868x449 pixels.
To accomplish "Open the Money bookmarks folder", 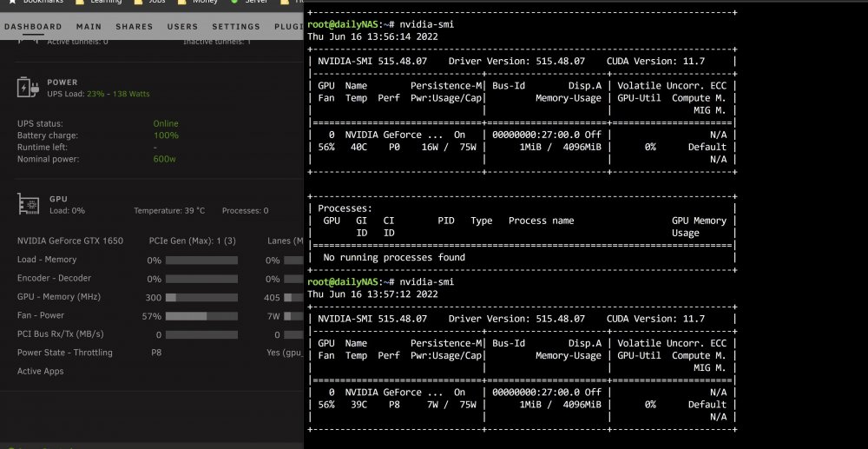I will (198, 2).
